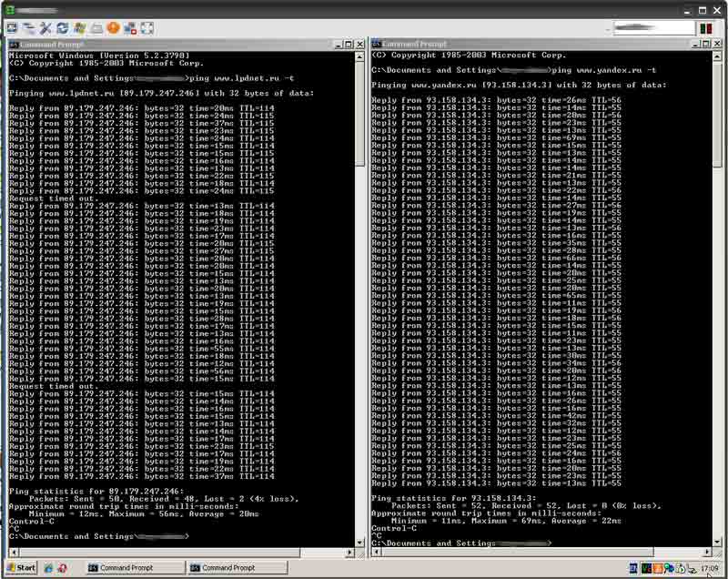Open the system menu icon of the left Command Prompt

(x=14, y=45)
